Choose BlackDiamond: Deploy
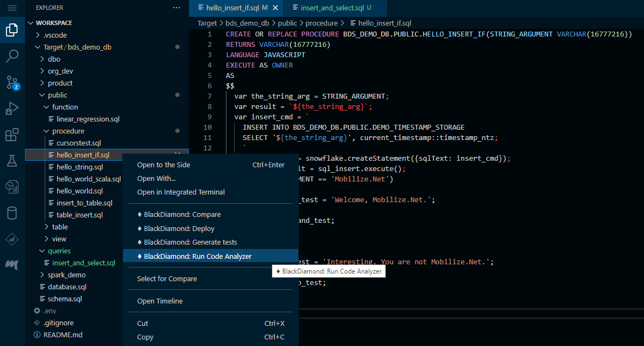The height and width of the screenshot is (346, 644). click(x=211, y=228)
